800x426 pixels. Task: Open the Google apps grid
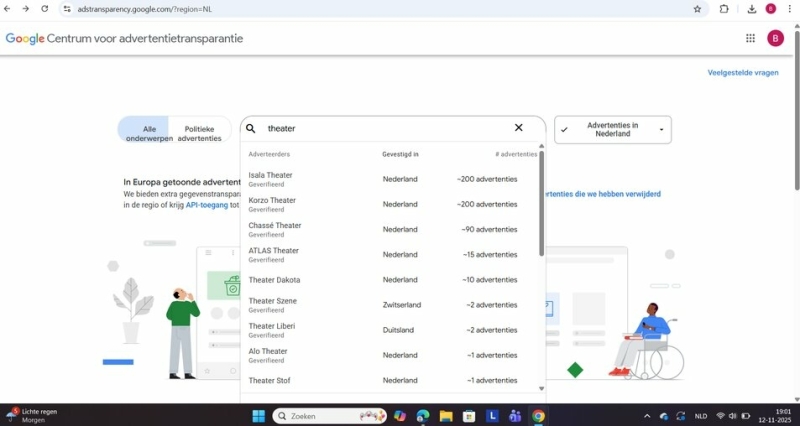750,38
